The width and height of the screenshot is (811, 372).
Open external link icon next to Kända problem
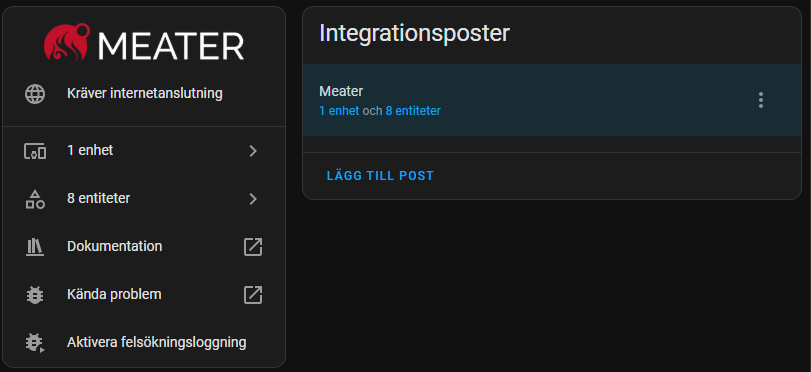tap(253, 295)
